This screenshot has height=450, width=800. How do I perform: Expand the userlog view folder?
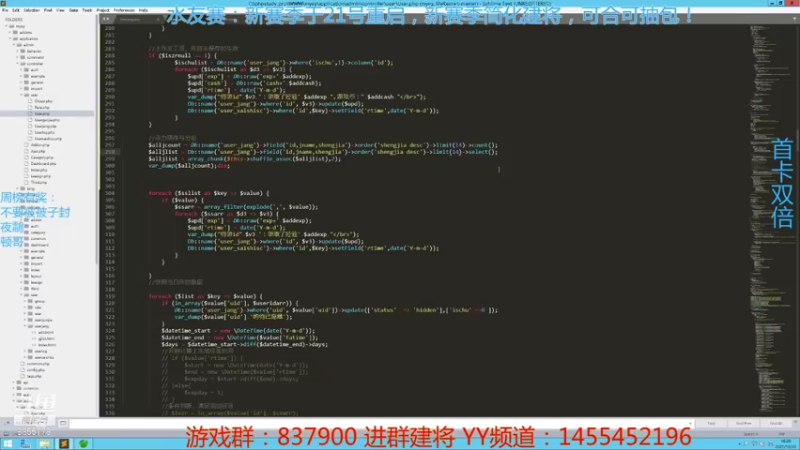point(25,351)
